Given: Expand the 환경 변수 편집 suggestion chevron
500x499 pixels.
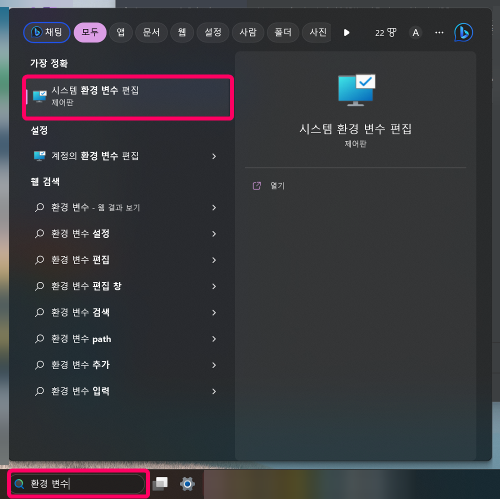Looking at the screenshot, I should click(x=214, y=260).
